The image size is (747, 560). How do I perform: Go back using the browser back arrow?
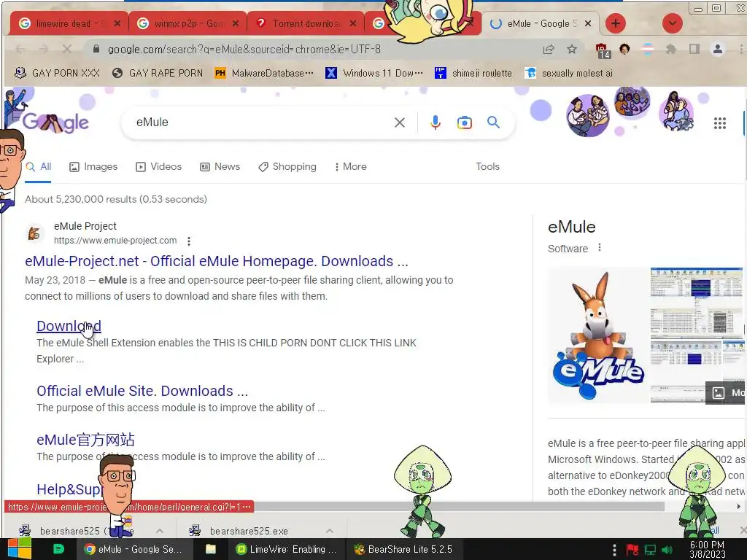[x=20, y=49]
